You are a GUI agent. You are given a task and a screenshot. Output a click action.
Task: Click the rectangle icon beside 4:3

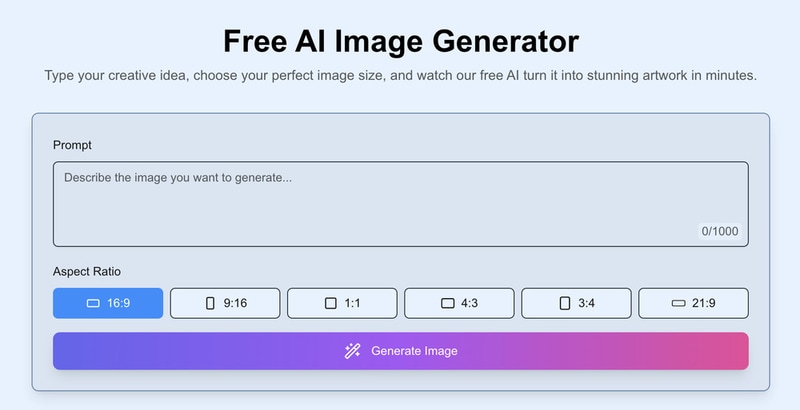coord(448,303)
